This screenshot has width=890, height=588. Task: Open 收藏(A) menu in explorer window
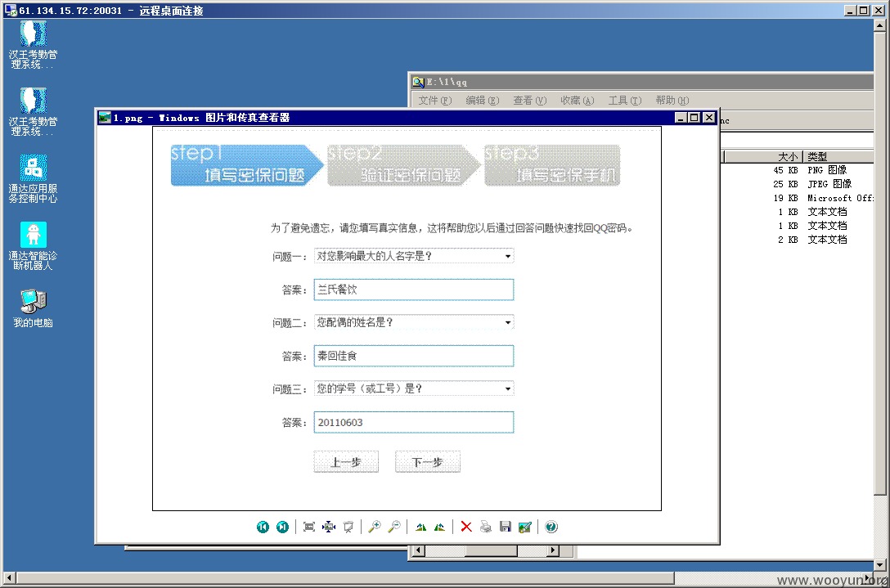click(x=577, y=101)
